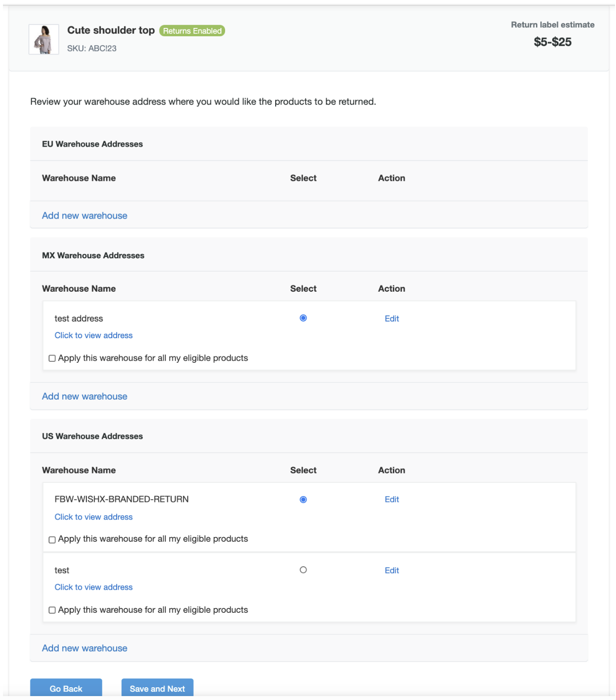Select FBW-WISHX-BRANDED-RETURN warehouse radio button
Screen dimensions: 616x700
click(303, 500)
